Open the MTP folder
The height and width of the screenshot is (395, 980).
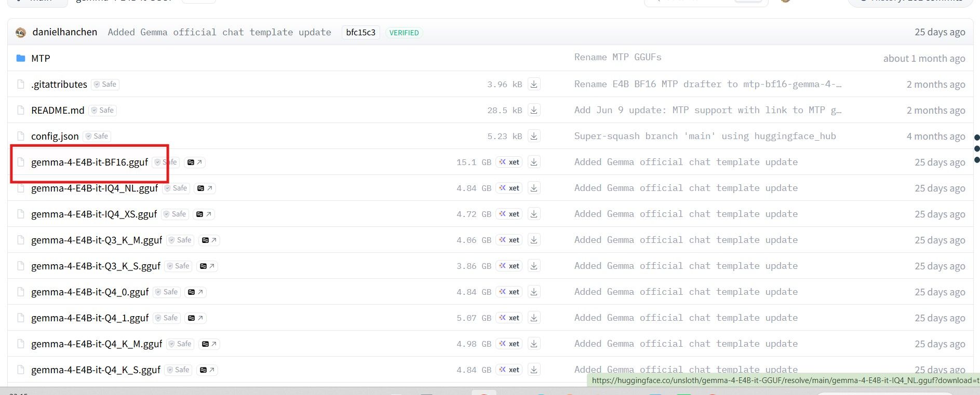click(41, 58)
